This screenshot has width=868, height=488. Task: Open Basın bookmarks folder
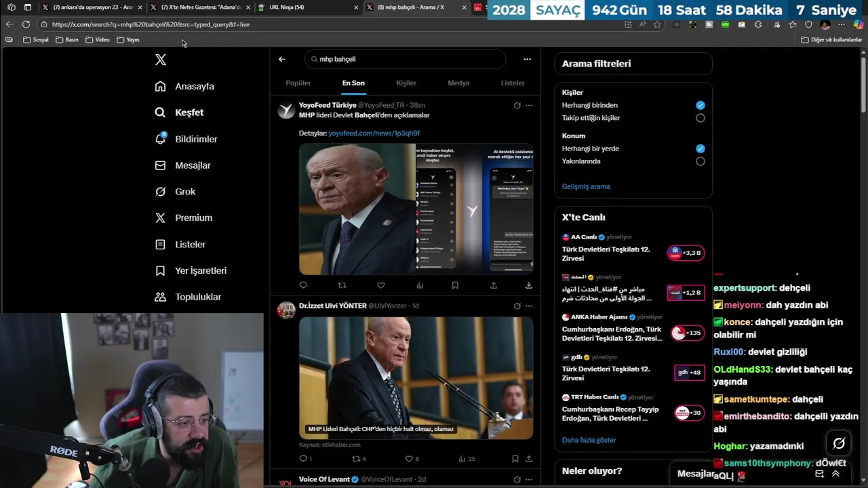pos(67,40)
